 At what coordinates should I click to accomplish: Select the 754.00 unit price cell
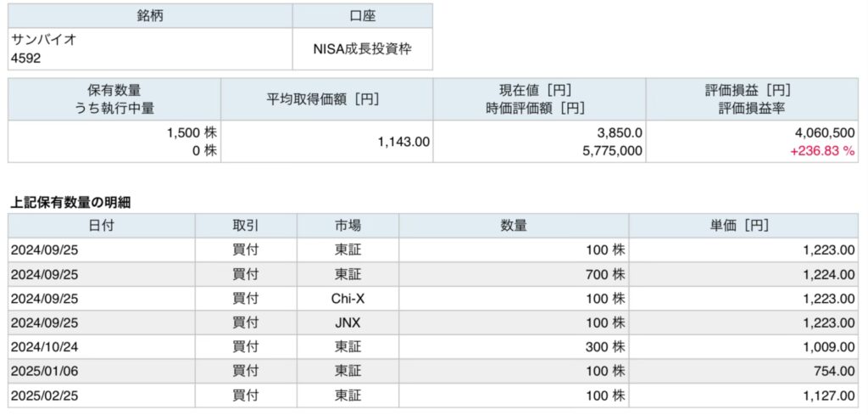[832, 372]
